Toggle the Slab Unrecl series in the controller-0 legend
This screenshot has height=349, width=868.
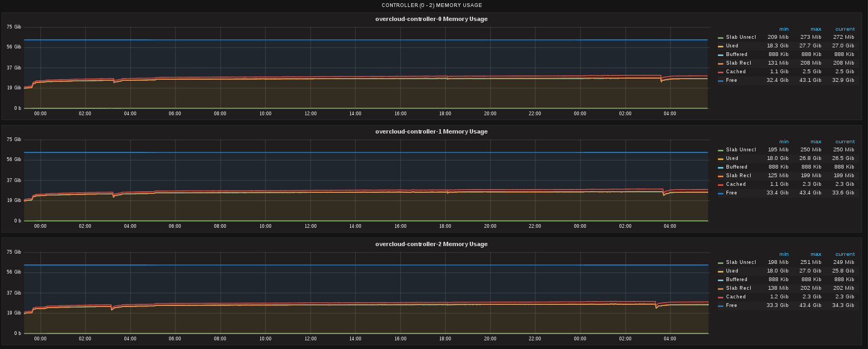pos(740,37)
